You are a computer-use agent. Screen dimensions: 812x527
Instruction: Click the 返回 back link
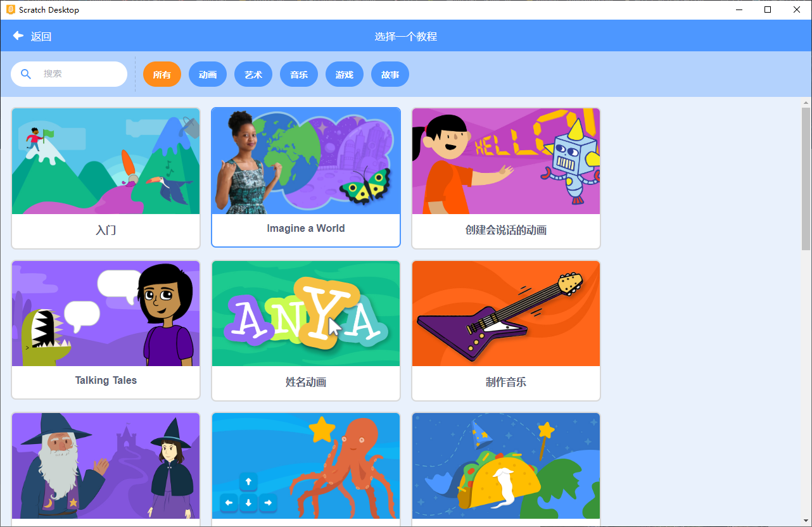[41, 37]
